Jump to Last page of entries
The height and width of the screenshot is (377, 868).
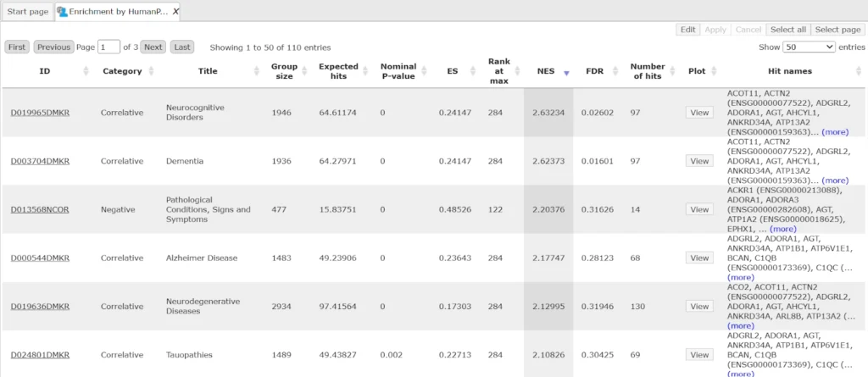[182, 47]
